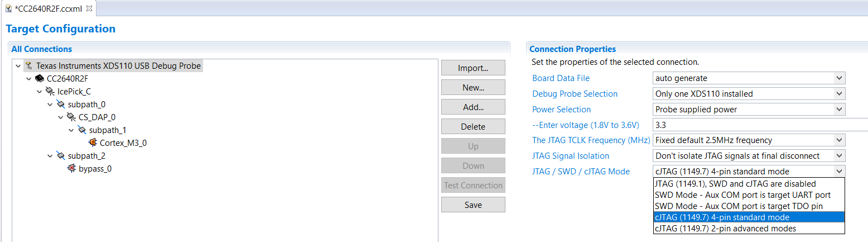Viewport: 868px width, 242px height.
Task: Click the Board Data File label link
Action: pyautogui.click(x=561, y=78)
